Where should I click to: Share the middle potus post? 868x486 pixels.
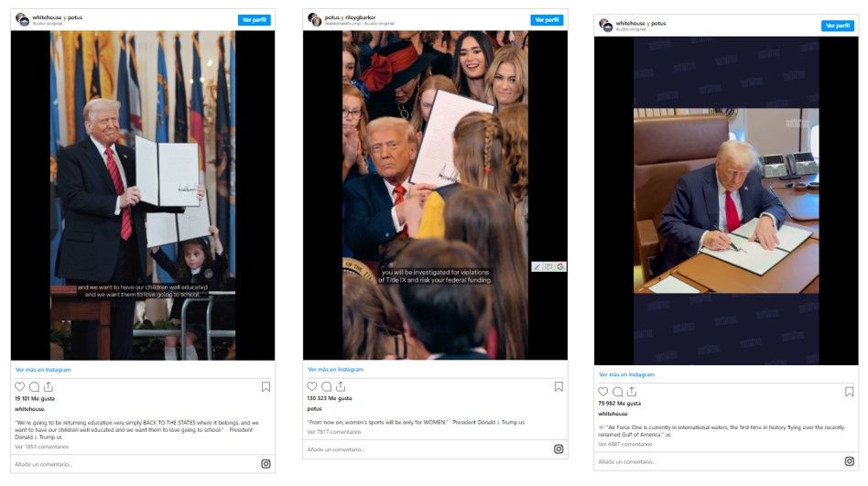[341, 386]
